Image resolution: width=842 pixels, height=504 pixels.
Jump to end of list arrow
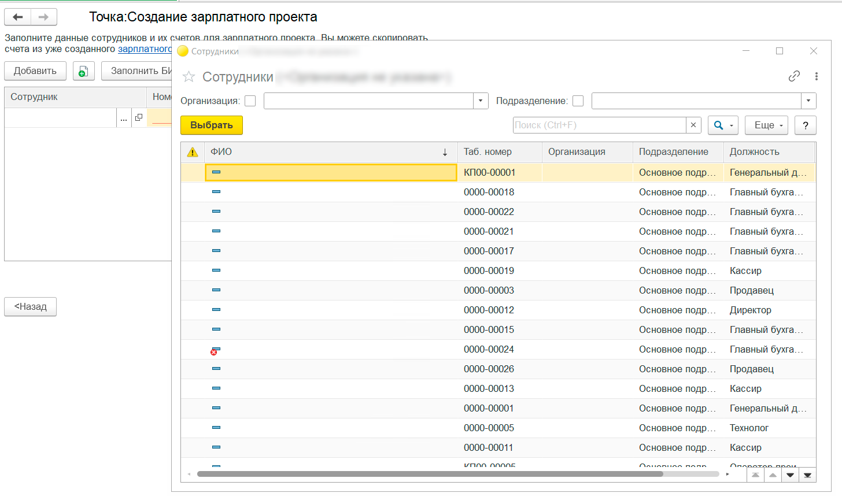coord(807,475)
